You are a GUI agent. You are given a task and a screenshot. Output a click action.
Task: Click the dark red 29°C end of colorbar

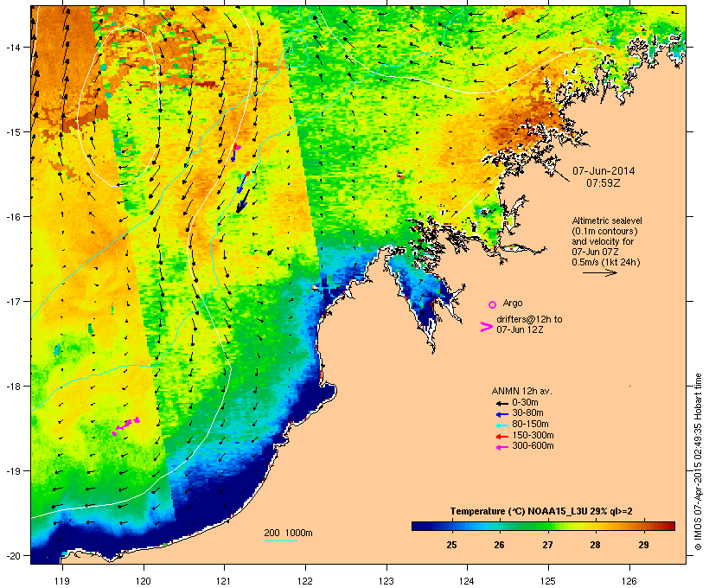tap(670, 526)
